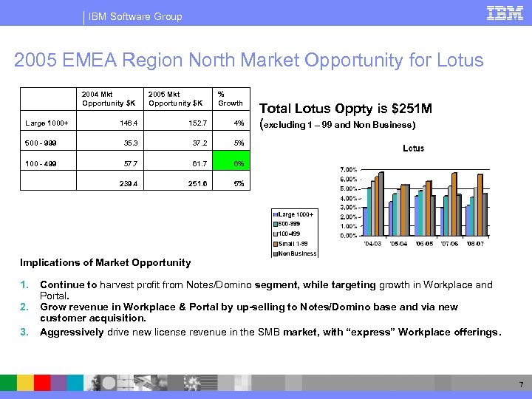The width and height of the screenshot is (532, 399).
Task: Click the 'Lotus' chart title
Action: 413,149
